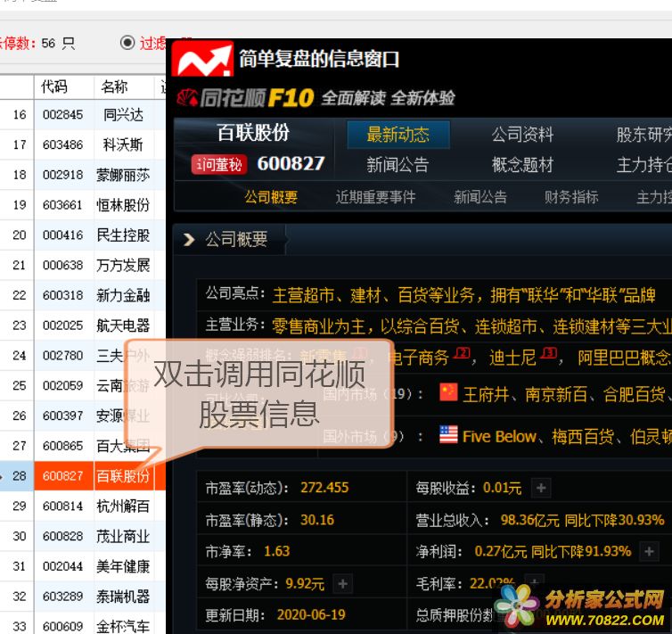
Task: Select row 17 科沃斯
Action: pyautogui.click(x=83, y=144)
